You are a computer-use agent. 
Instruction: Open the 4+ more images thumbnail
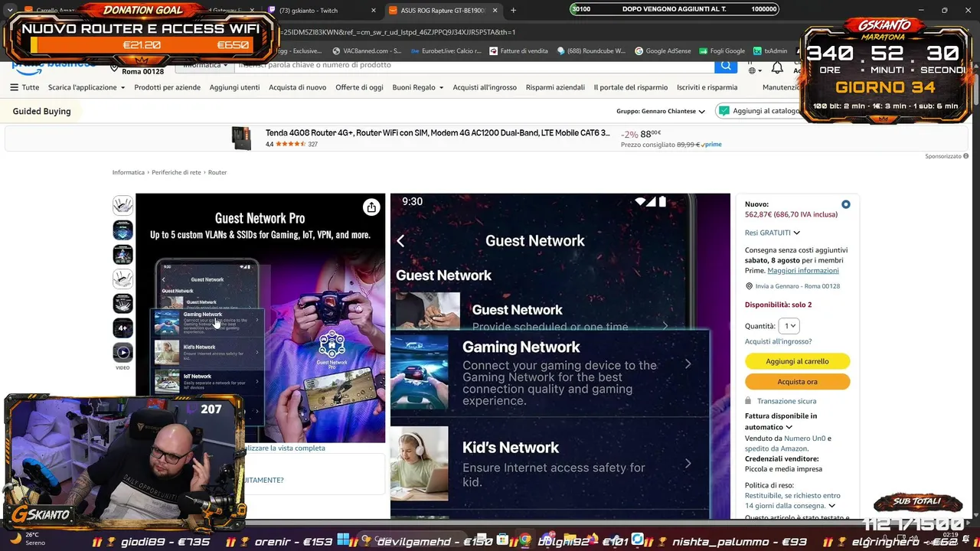pyautogui.click(x=122, y=328)
